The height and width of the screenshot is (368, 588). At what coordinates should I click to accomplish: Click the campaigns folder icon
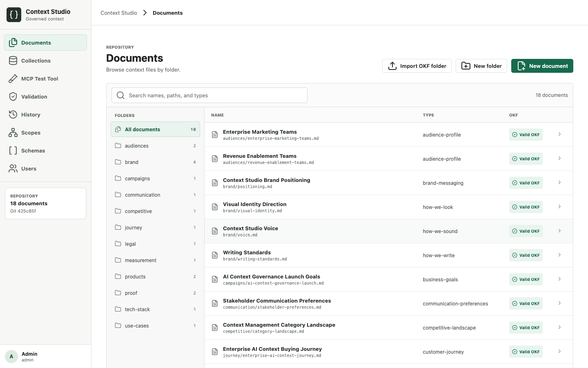[118, 178]
